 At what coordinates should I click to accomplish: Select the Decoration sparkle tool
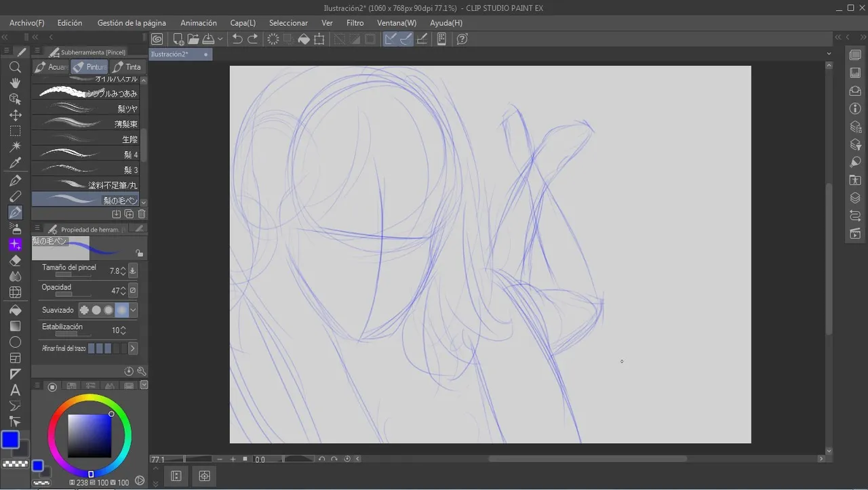point(15,245)
